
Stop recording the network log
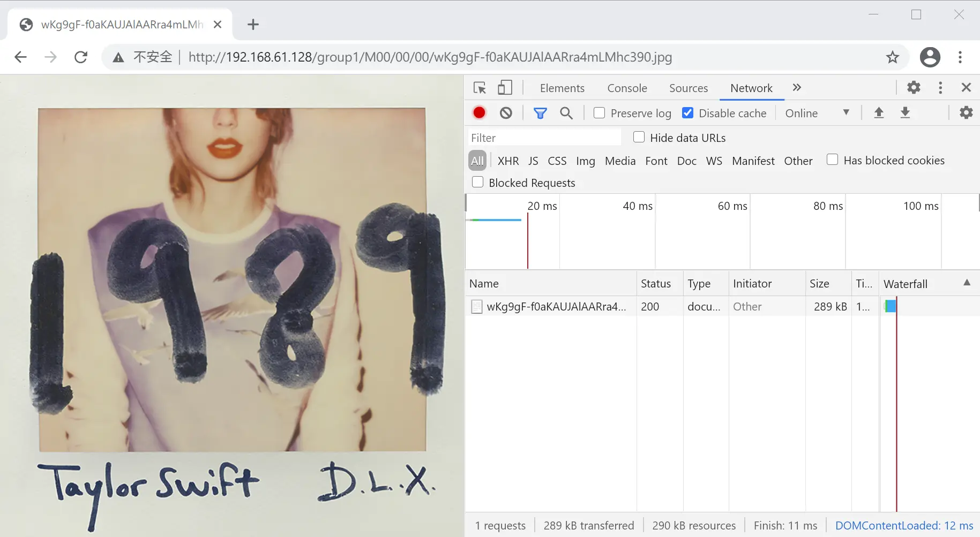479,113
